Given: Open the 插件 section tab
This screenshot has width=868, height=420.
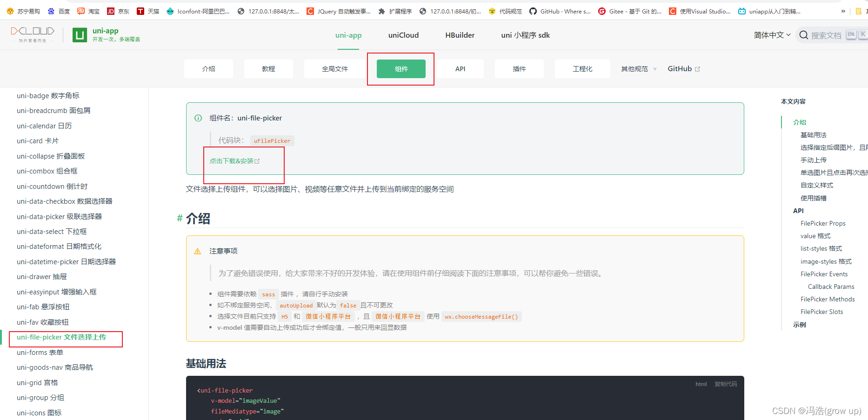Looking at the screenshot, I should pyautogui.click(x=519, y=69).
